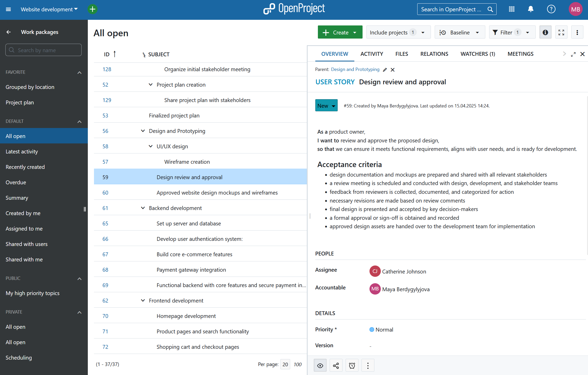
Task: Select assignee Catherine Johnson's avatar
Action: point(375,271)
